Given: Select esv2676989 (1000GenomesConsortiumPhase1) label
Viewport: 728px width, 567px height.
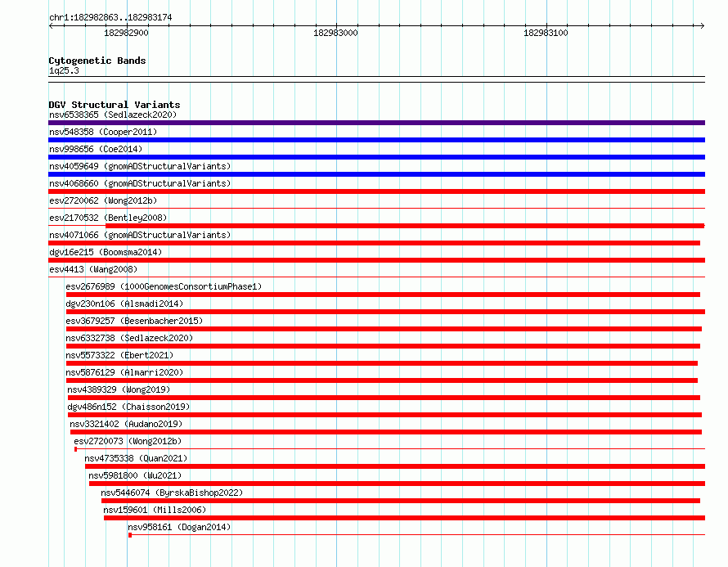Looking at the screenshot, I should pos(164,286).
